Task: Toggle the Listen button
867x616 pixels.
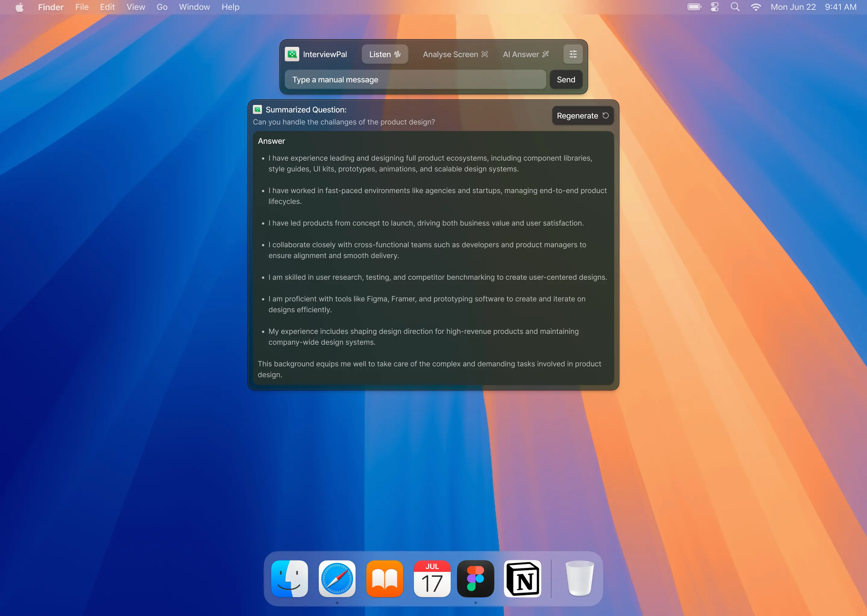Action: (x=385, y=54)
